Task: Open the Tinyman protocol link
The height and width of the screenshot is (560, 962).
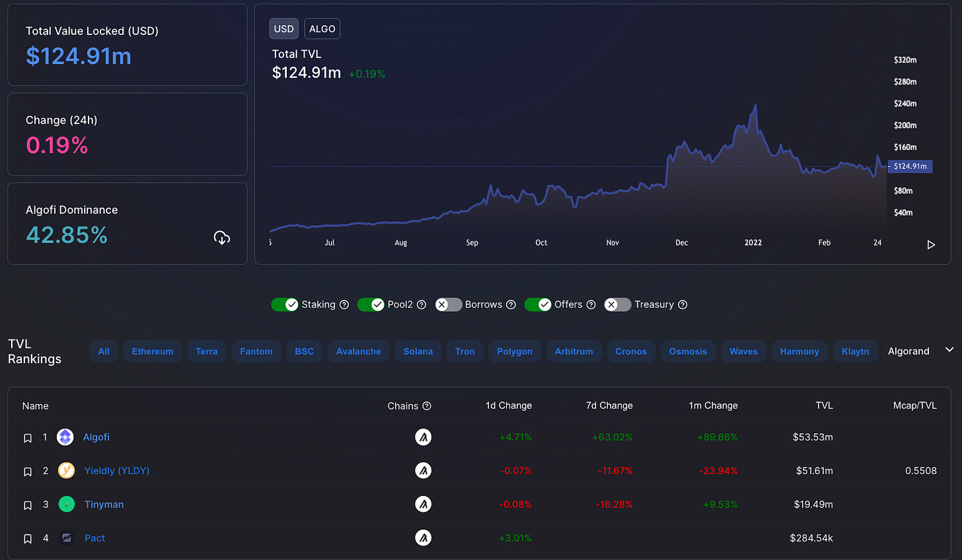Action: tap(104, 505)
